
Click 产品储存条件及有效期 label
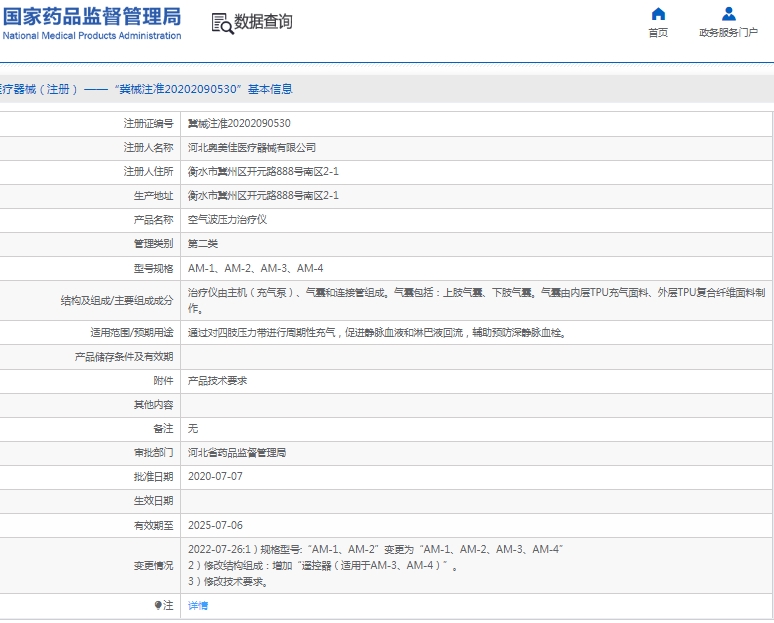coord(124,356)
